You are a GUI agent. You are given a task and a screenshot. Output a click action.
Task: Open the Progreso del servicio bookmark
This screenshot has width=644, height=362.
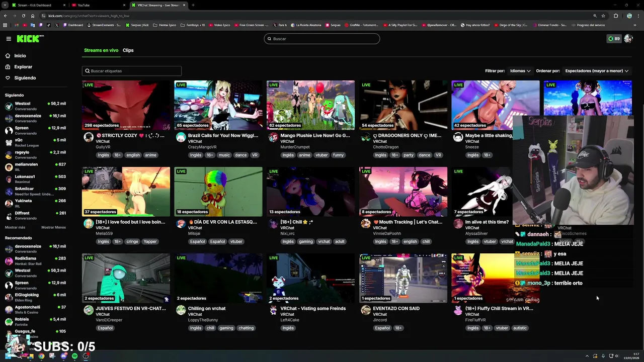588,25
